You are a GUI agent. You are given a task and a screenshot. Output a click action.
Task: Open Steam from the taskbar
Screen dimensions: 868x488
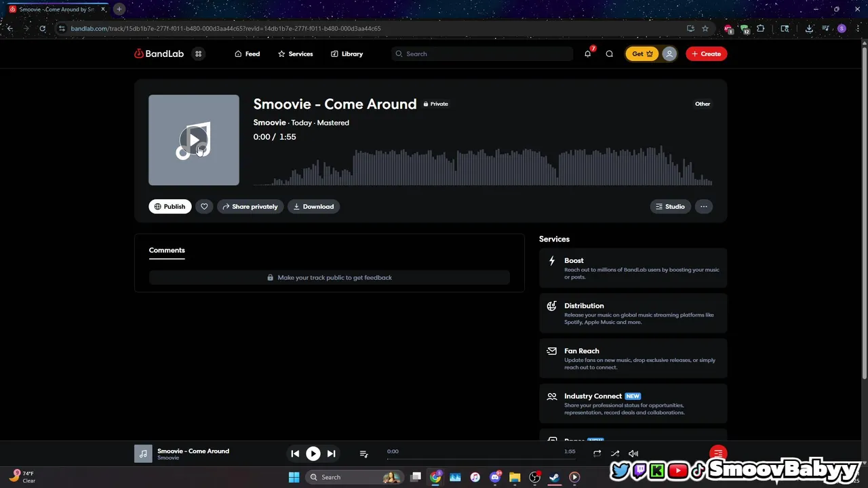point(555,477)
